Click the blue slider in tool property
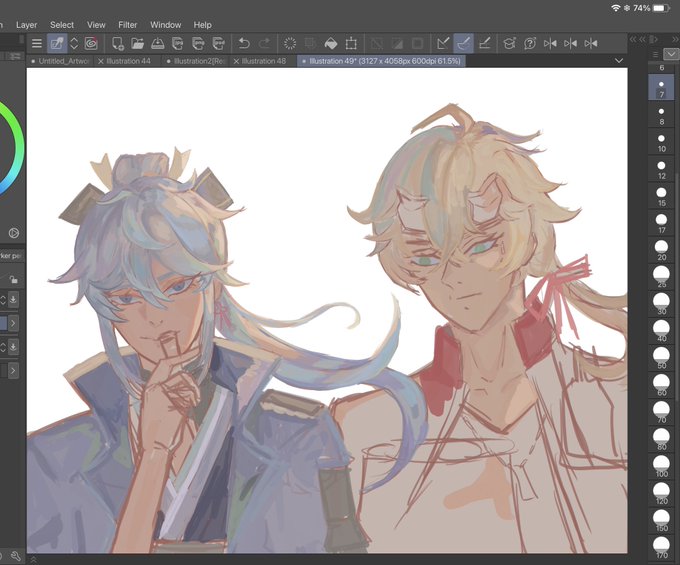Viewport: 680px width, 565px height. [3, 323]
